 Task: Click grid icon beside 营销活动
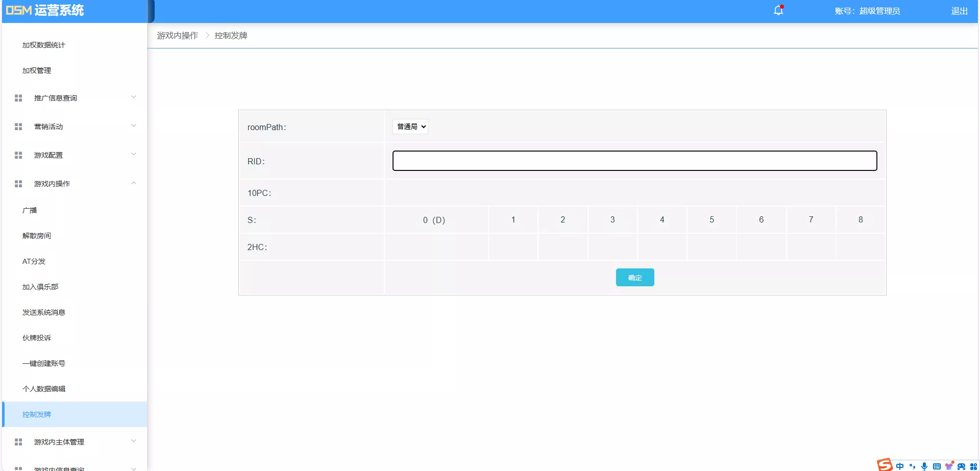click(x=18, y=127)
